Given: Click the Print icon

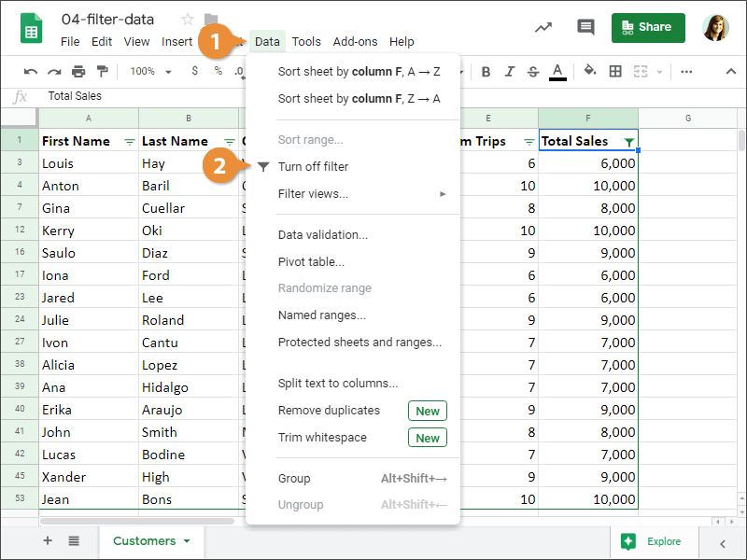Looking at the screenshot, I should [80, 72].
